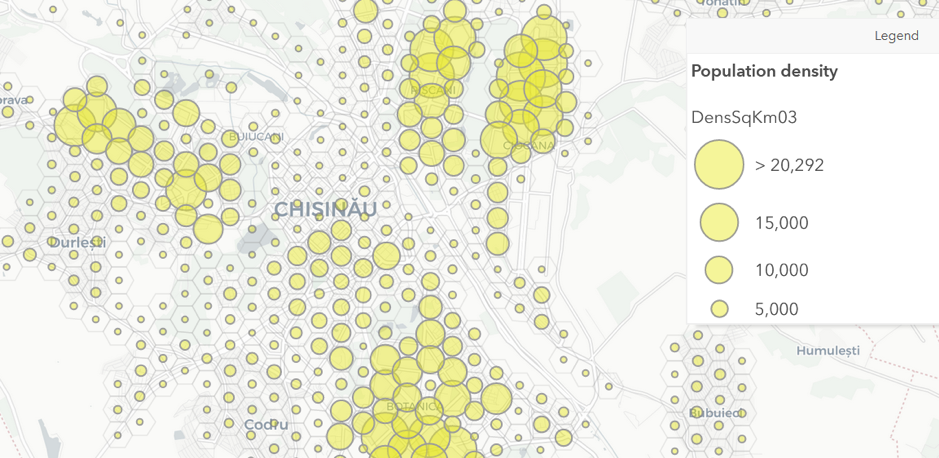
Task: Select the 15,000 legend circle symbol
Action: tap(719, 223)
